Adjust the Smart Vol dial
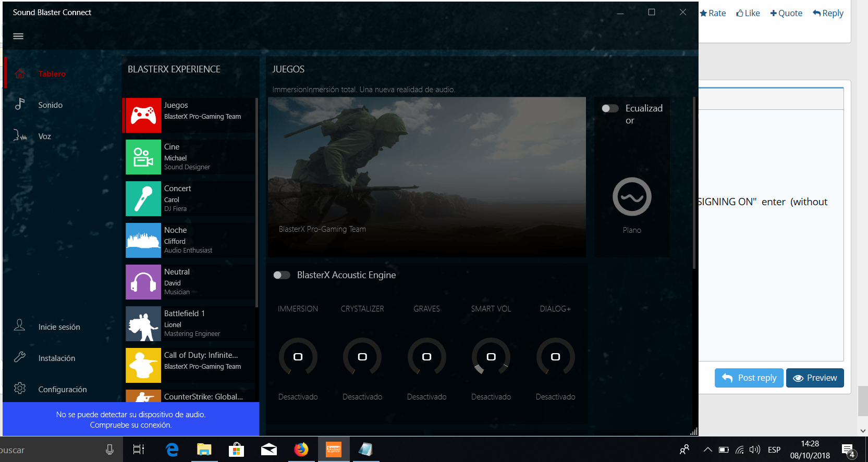This screenshot has width=868, height=462. click(491, 357)
